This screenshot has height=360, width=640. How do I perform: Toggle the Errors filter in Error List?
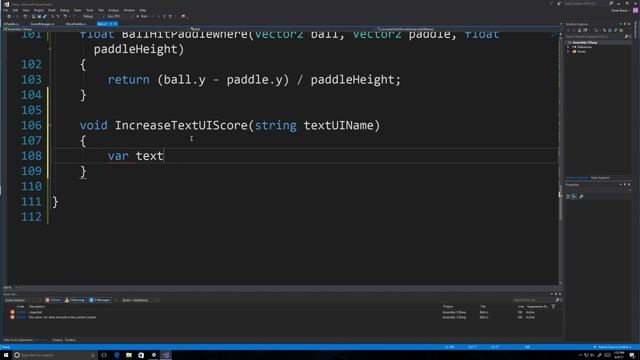click(53, 300)
